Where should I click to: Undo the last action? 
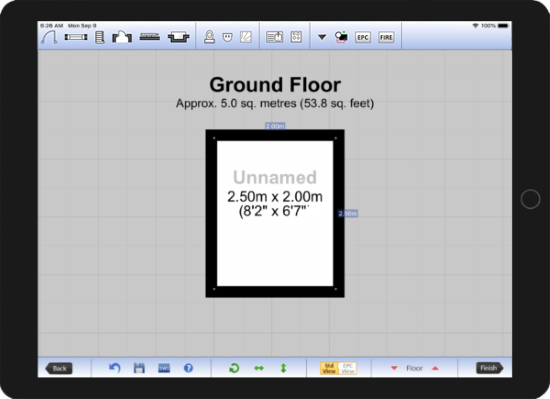[115, 368]
